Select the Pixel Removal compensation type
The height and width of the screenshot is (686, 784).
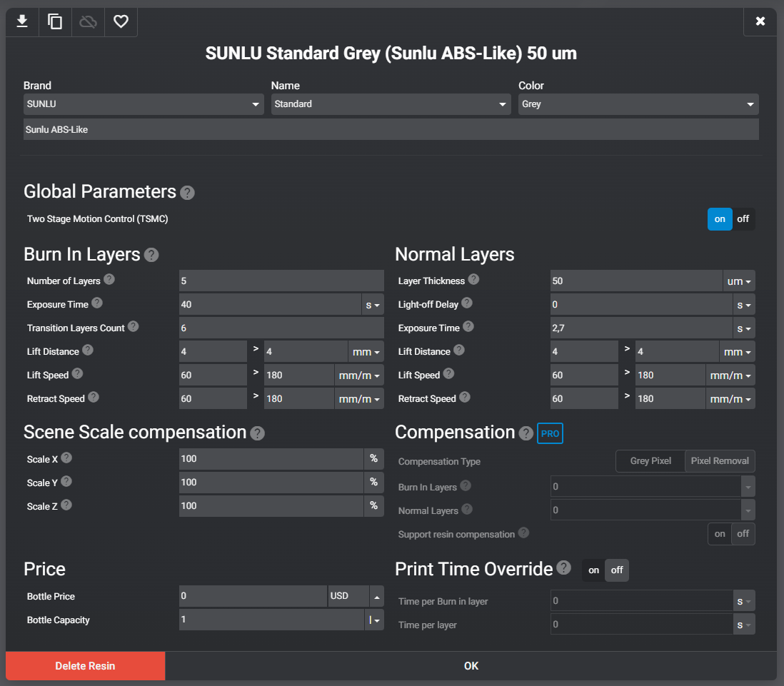click(720, 461)
